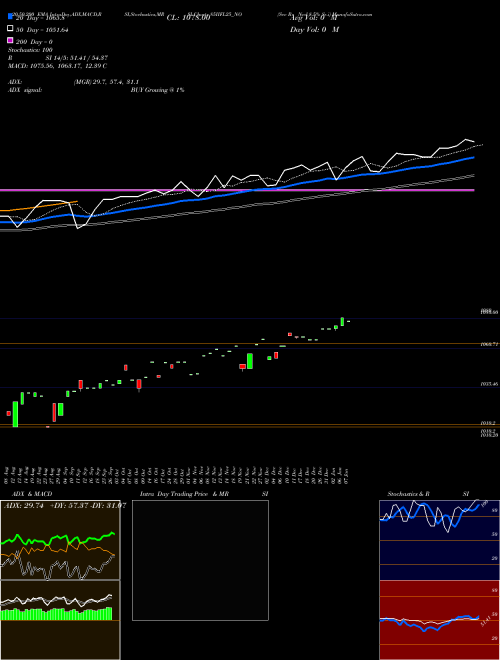Click the orange horizontal level line near 1060
The width and height of the screenshot is (500, 660).
pos(250,344)
